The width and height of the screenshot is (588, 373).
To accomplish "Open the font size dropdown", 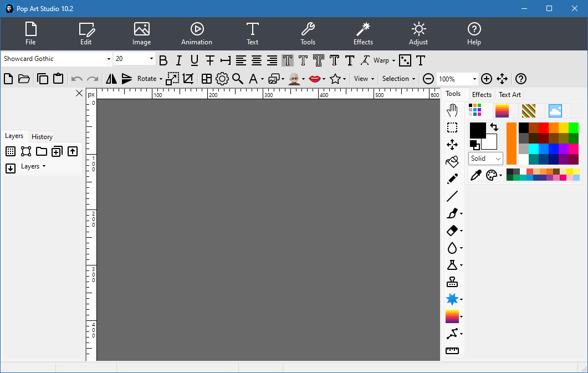I will tap(151, 59).
